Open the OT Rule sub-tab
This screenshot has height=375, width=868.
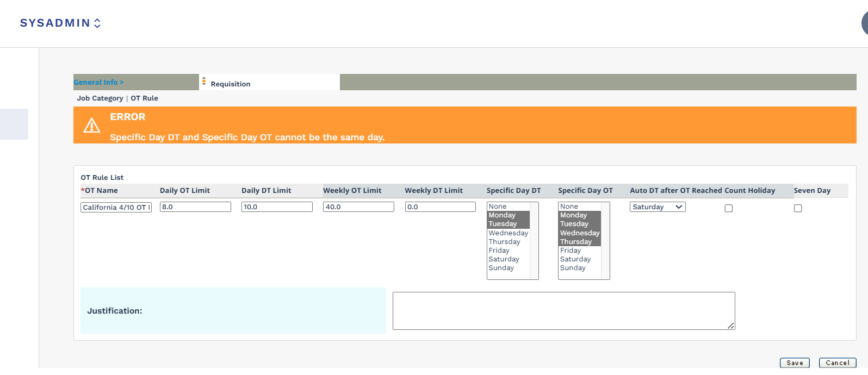145,98
